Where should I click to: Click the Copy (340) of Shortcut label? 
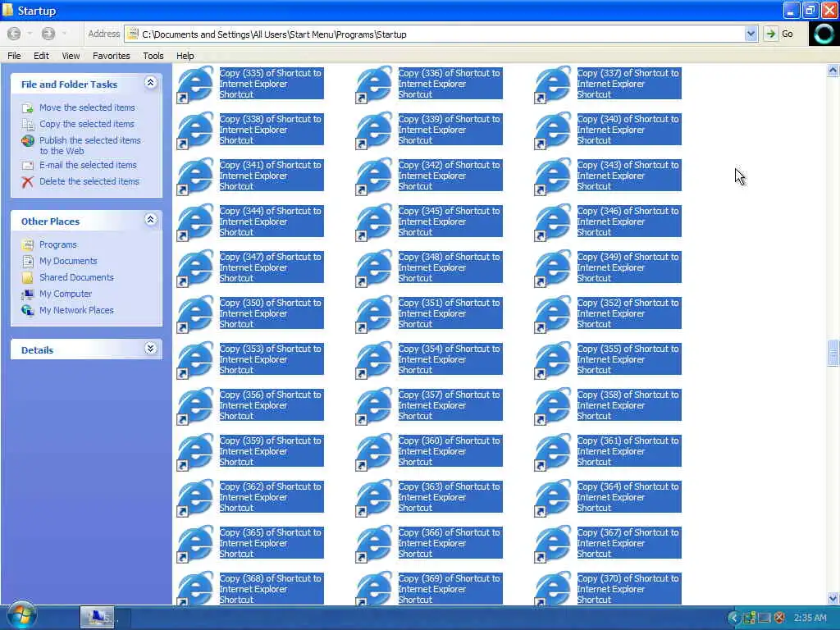(629, 130)
